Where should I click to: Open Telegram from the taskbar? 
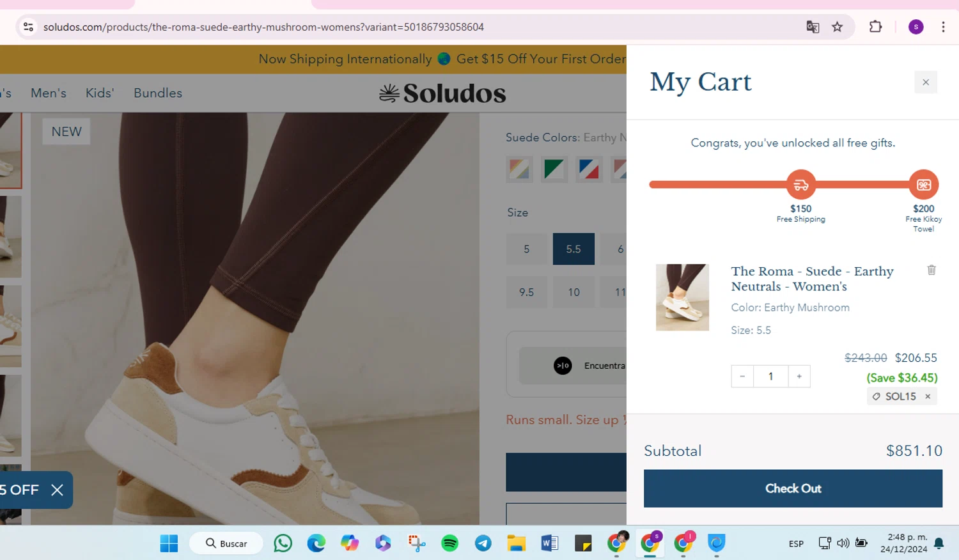pyautogui.click(x=483, y=543)
